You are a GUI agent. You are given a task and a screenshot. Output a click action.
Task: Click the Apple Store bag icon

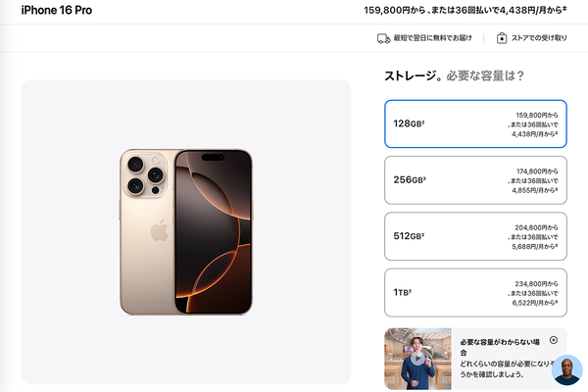point(502,38)
